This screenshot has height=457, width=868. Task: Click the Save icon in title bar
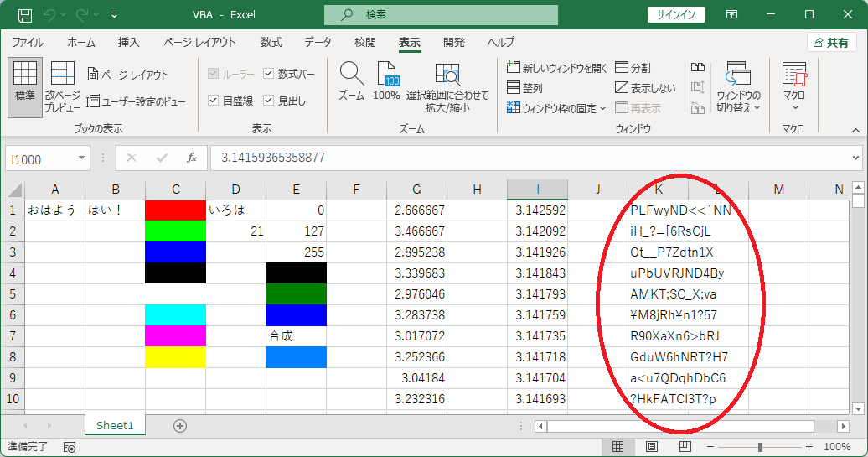coord(25,15)
